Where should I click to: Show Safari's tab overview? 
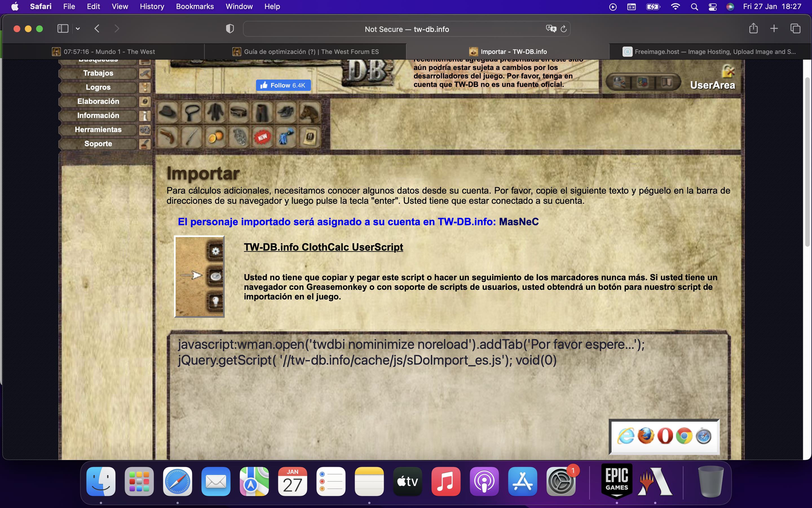[796, 29]
